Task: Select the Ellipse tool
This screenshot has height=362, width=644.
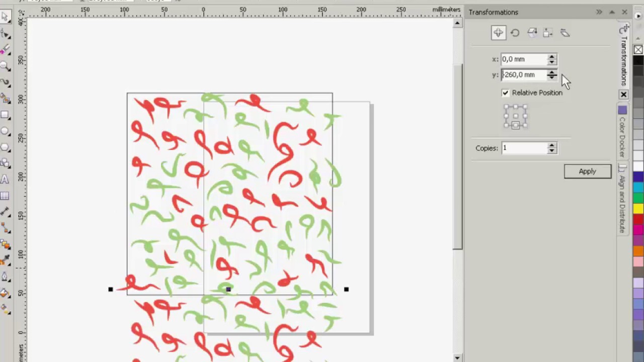Action: point(5,131)
